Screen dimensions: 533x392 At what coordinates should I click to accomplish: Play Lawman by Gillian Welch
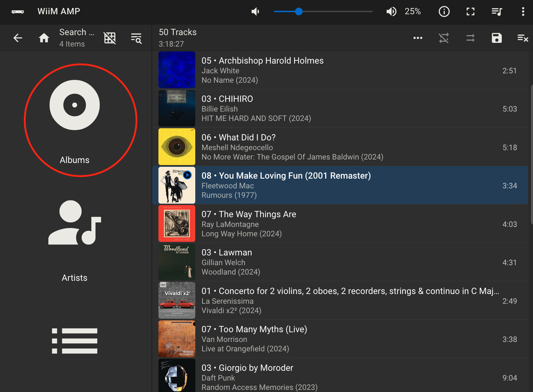340,262
